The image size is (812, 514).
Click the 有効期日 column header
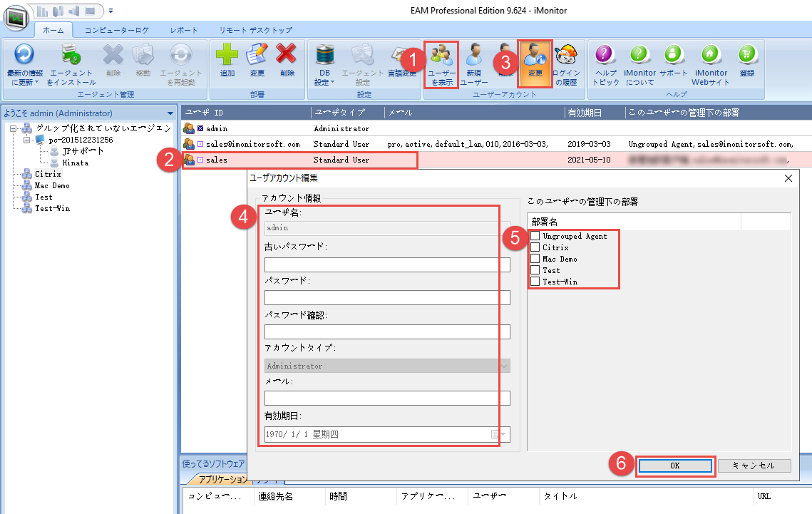point(595,113)
